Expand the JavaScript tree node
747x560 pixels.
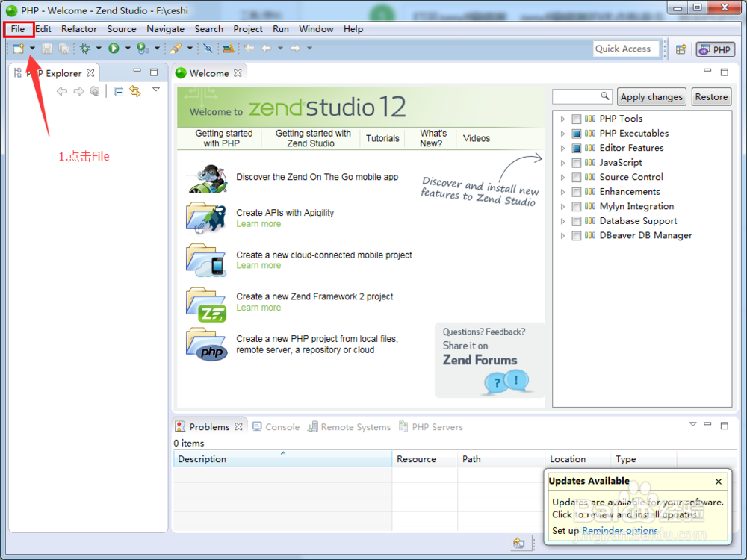[x=562, y=163]
